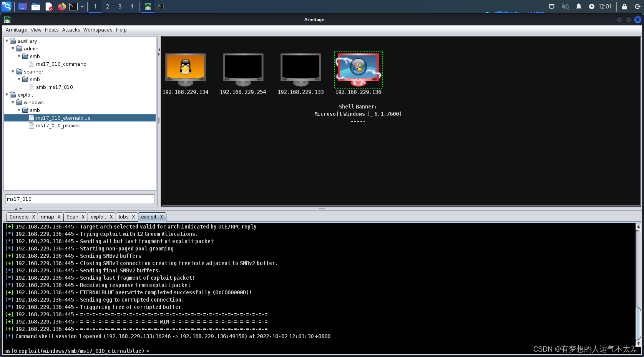Open the Hosts menu
The width and height of the screenshot is (644, 357).
[x=52, y=30]
